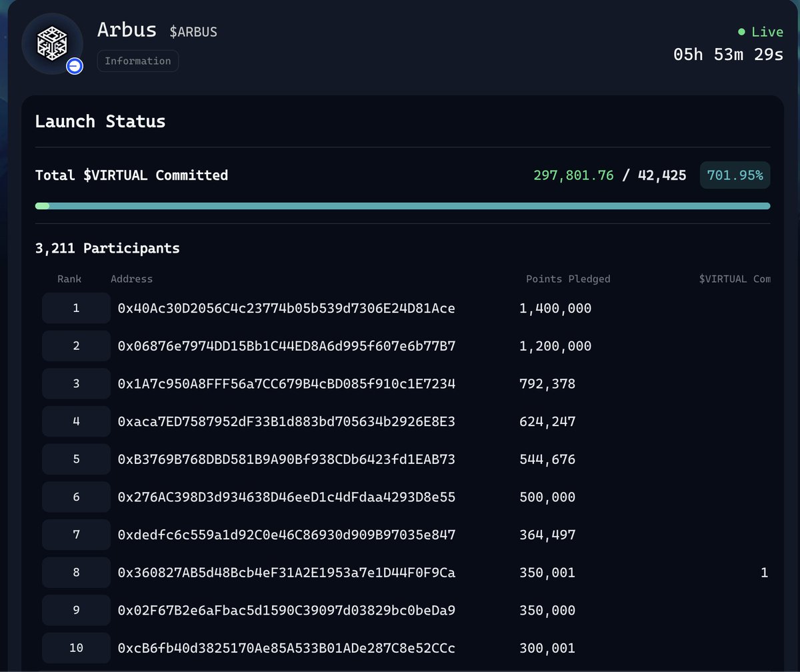Image resolution: width=800 pixels, height=672 pixels.
Task: Click the rank 3 badge
Action: 76,383
